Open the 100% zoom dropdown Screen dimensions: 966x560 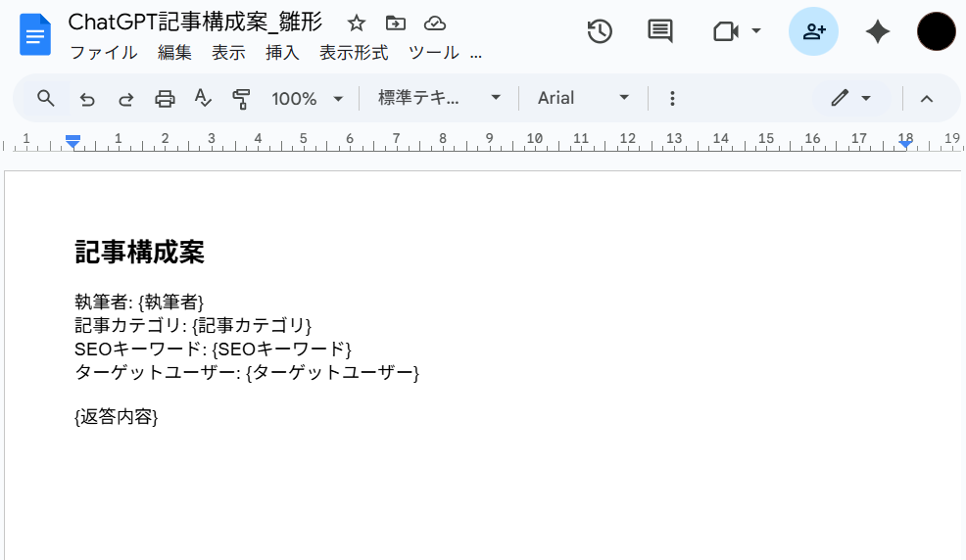(307, 99)
